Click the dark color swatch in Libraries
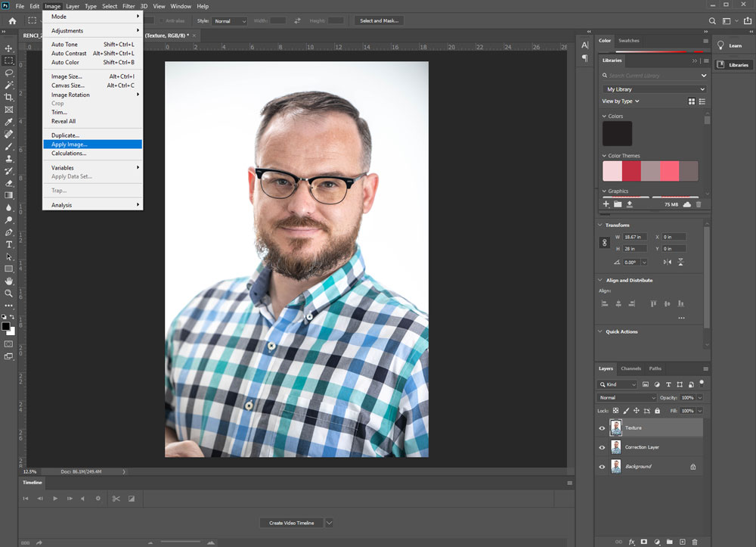The image size is (756, 547). tap(617, 134)
